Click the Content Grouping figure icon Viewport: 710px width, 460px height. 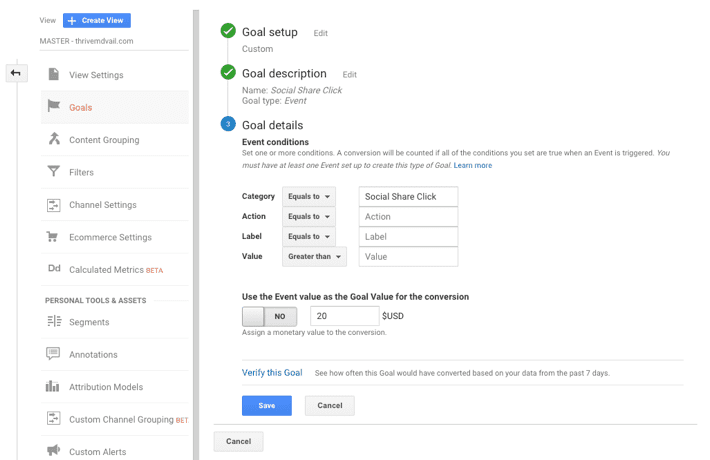[x=54, y=139]
